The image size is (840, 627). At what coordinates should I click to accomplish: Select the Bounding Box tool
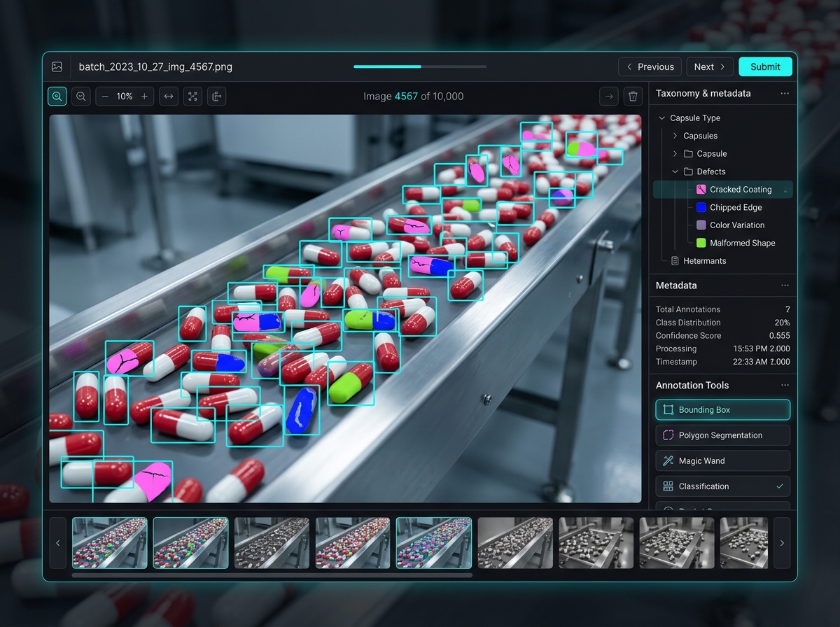tap(723, 410)
